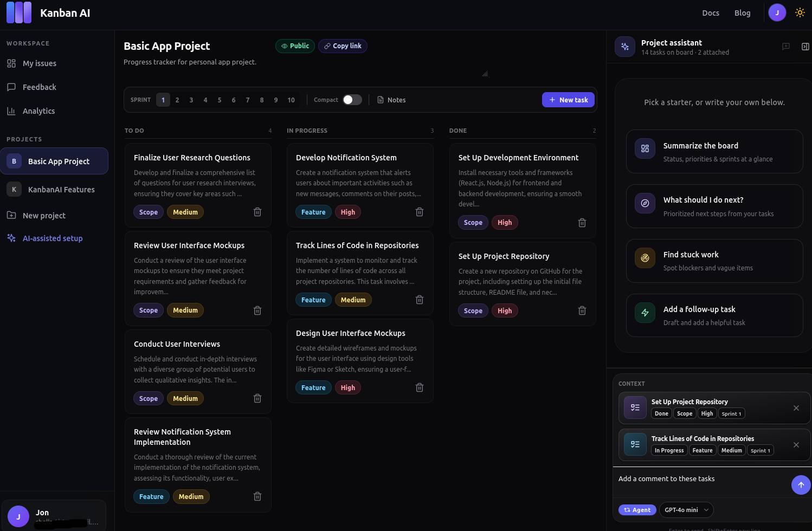Viewport: 812px width, 531px height.
Task: Open the Finalize User Research Questions card
Action: (x=198, y=185)
